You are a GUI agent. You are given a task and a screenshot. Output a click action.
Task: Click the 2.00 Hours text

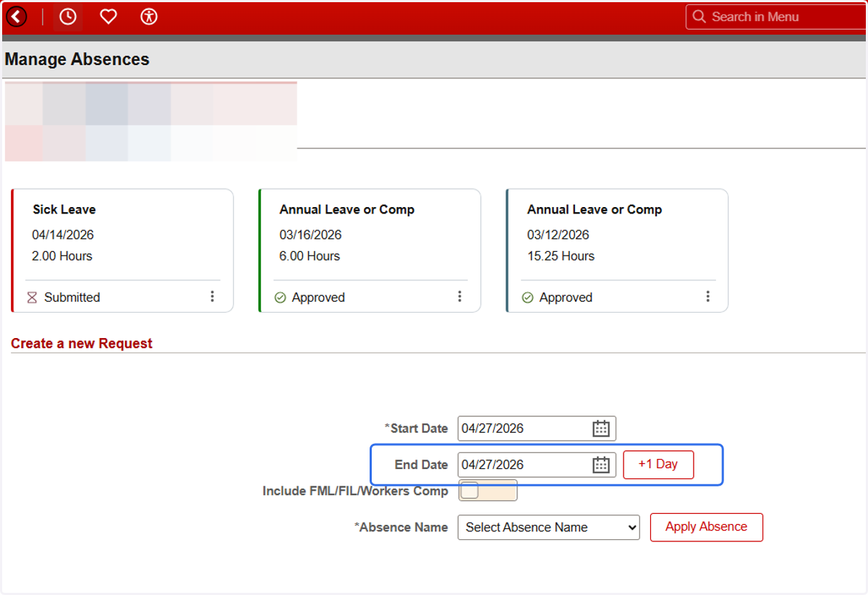62,256
